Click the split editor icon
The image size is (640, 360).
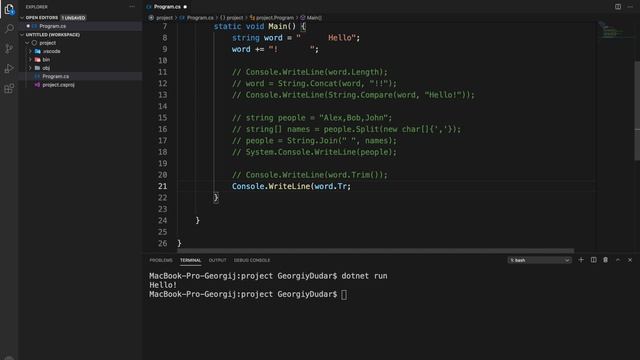coord(618,7)
